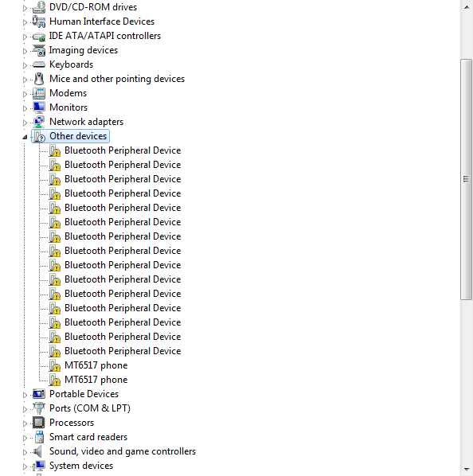Click the DVD/CD-ROM drives category icon
473x476 pixels.
coord(39,7)
